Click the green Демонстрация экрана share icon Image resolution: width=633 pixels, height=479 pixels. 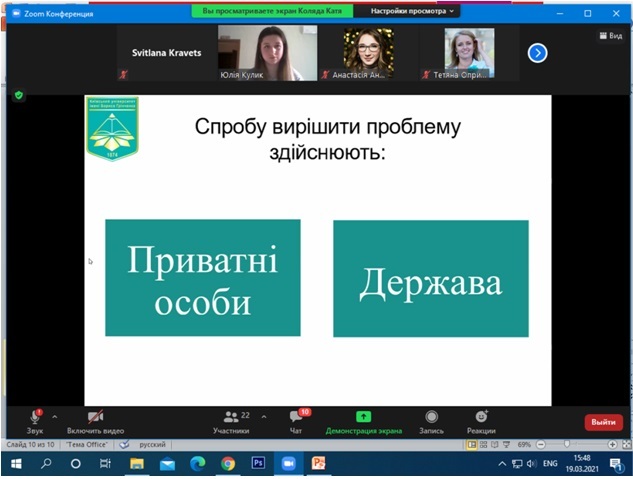click(x=363, y=417)
